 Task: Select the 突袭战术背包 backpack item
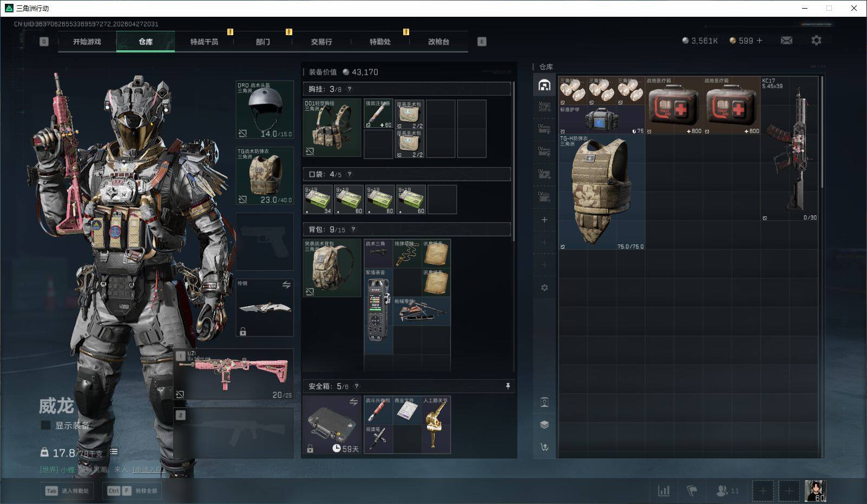click(332, 268)
